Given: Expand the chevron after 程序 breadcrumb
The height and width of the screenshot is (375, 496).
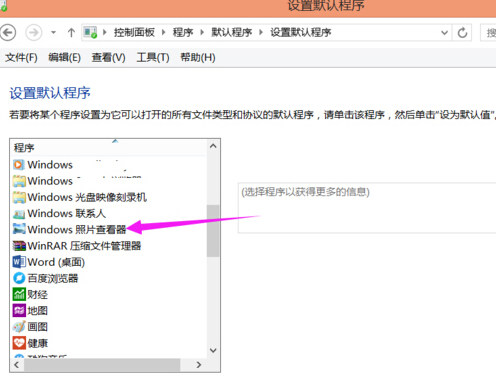Looking at the screenshot, I should (x=202, y=32).
